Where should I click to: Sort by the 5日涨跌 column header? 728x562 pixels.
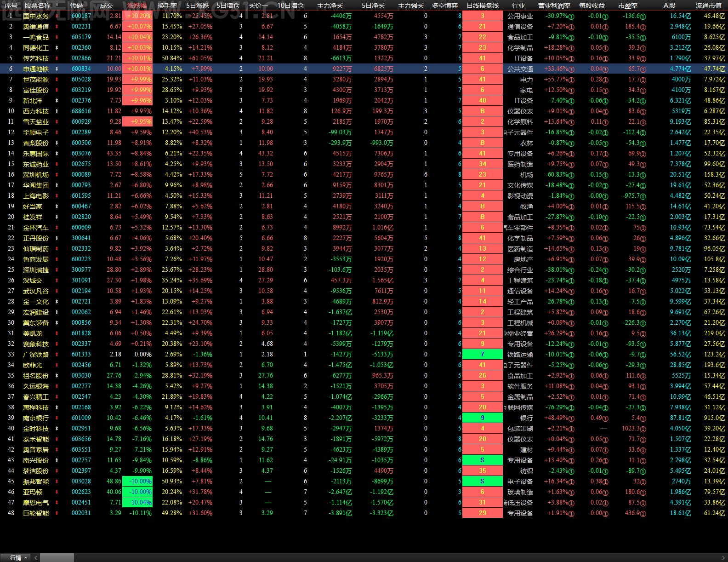click(x=198, y=6)
